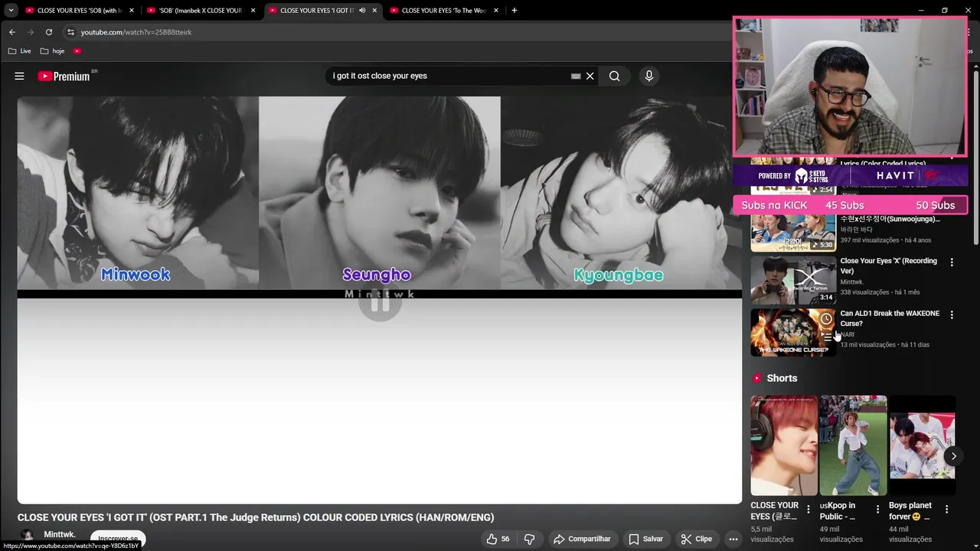The image size is (980, 551).
Task: Show next Shorts with right chevron
Action: 953,456
